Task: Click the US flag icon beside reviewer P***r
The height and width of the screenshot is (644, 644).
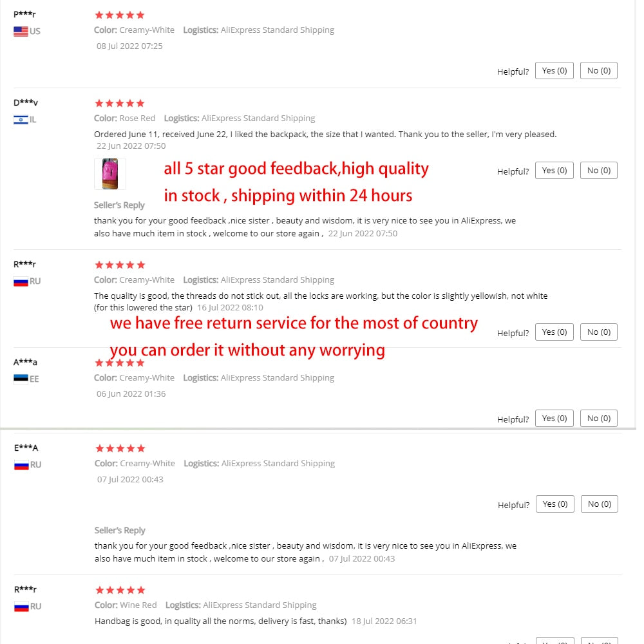Action: [21, 31]
